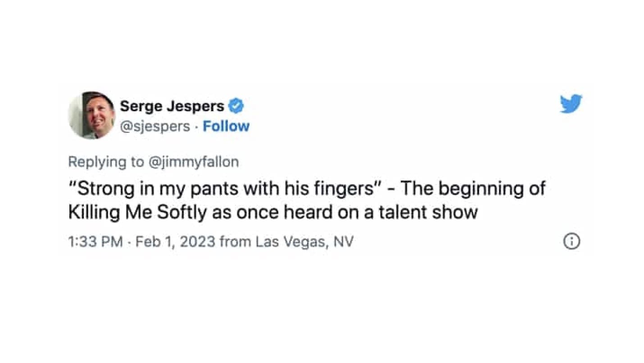Click the 1:33 PM time
Screen dimensions: 644x363
(95, 242)
